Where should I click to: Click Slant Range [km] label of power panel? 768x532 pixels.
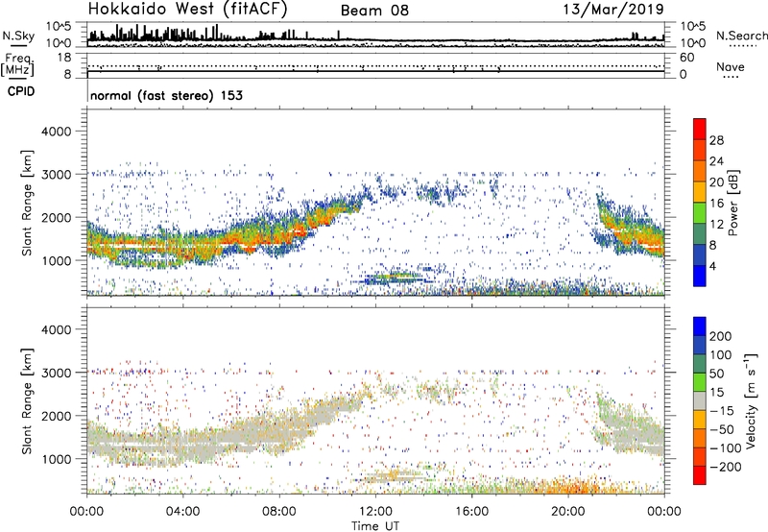(27, 203)
